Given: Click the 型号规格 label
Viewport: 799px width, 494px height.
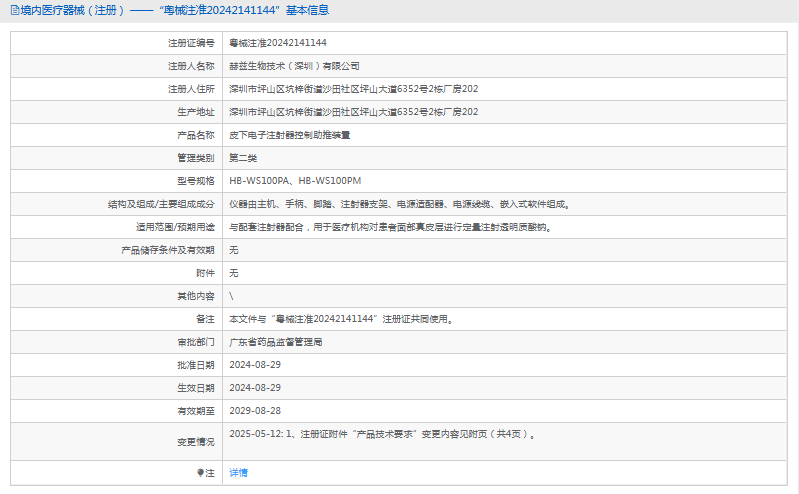Looking at the screenshot, I should coord(196,181).
